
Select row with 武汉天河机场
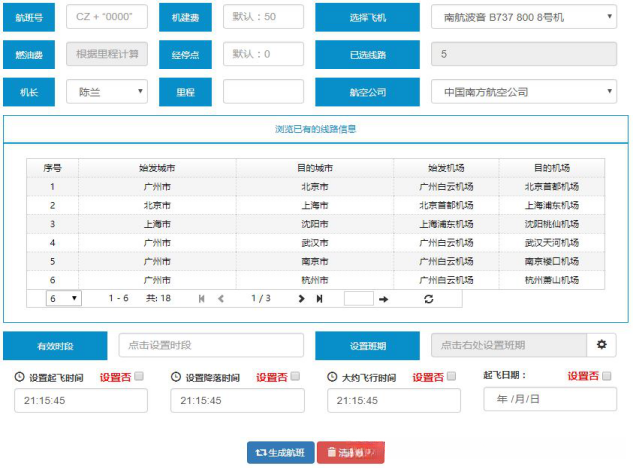point(316,243)
